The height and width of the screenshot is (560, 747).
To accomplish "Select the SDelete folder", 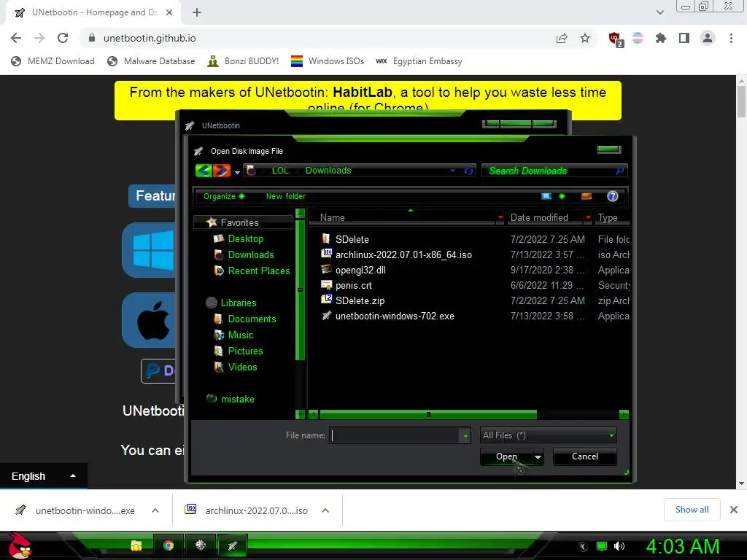I will pos(352,239).
